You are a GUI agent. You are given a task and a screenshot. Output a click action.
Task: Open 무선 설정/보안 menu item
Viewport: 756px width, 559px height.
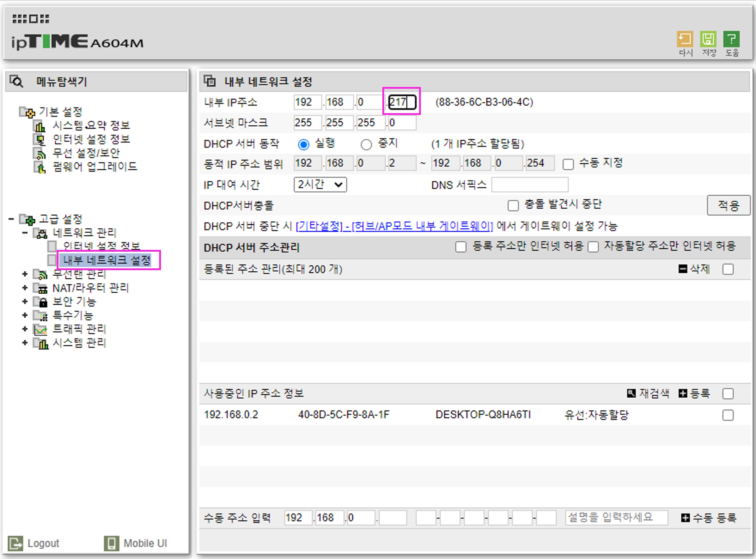click(x=86, y=153)
